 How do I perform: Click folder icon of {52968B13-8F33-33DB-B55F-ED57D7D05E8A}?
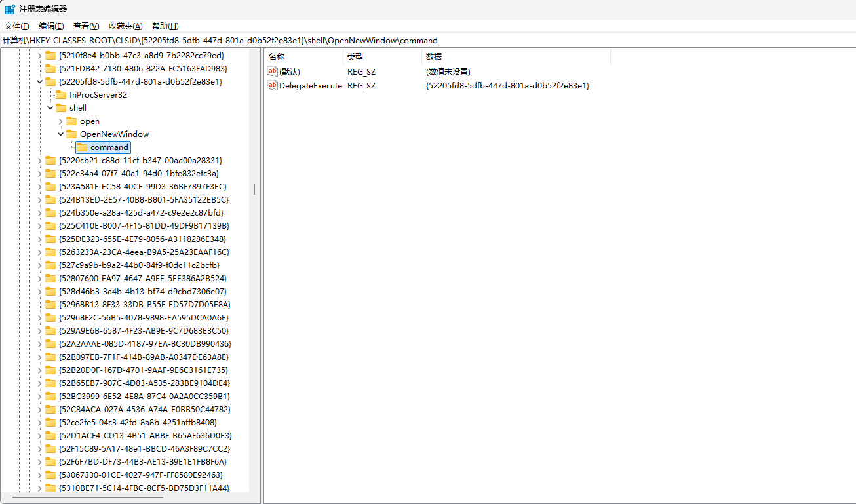coord(50,305)
